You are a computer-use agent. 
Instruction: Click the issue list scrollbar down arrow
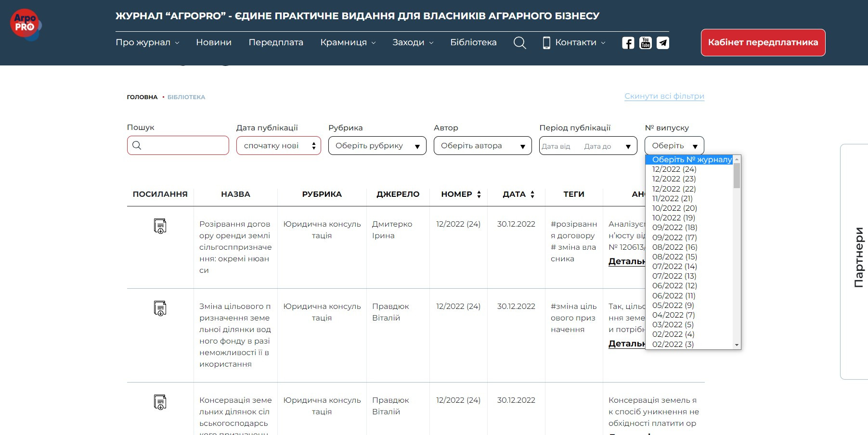(x=737, y=345)
